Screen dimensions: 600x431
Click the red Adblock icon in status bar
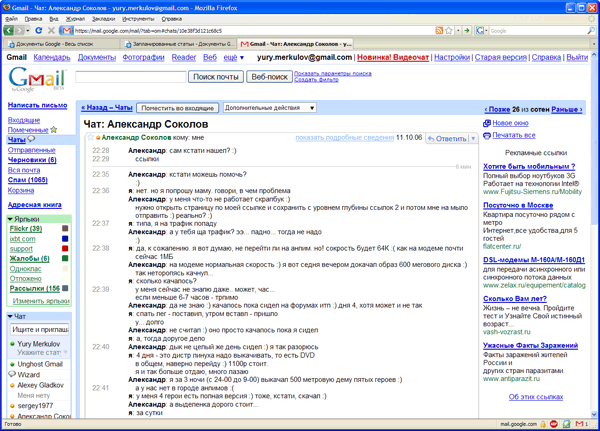(x=554, y=424)
